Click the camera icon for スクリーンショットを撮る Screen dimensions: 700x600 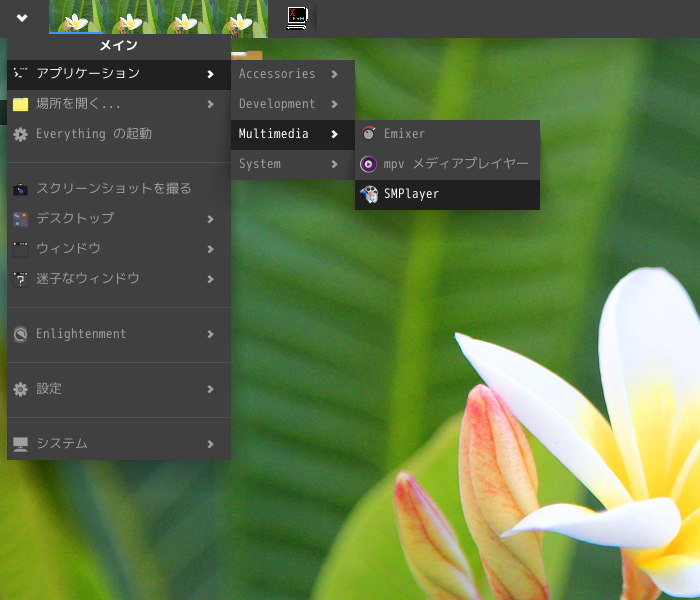point(20,189)
